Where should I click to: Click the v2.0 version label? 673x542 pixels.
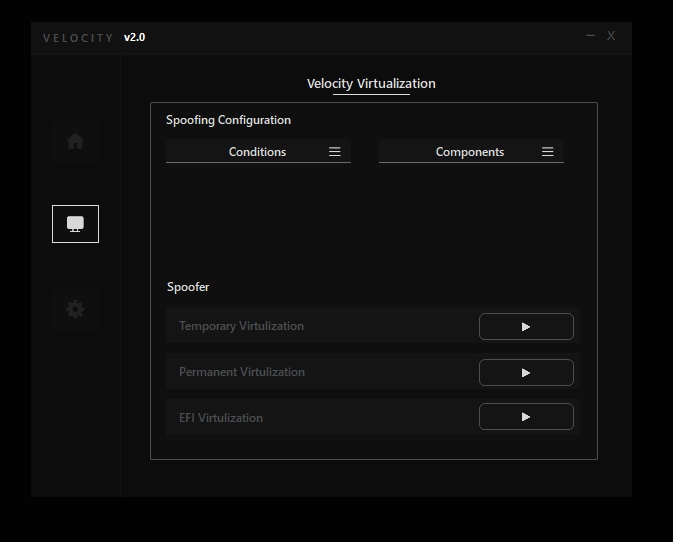(134, 38)
